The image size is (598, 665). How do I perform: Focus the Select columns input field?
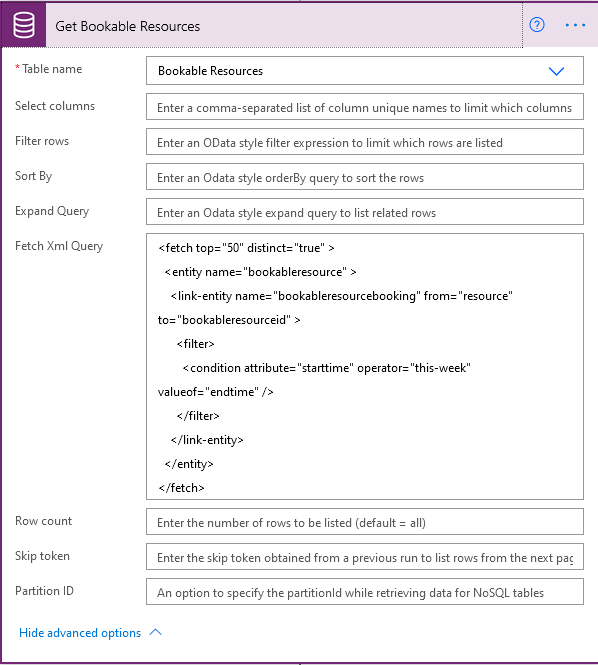click(365, 107)
